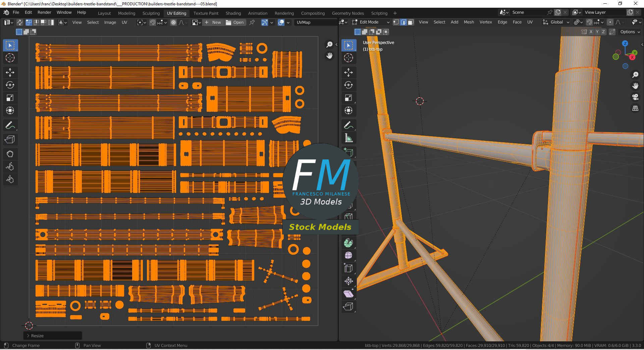Select the Rip Region tool in 3D viewport

(348, 307)
